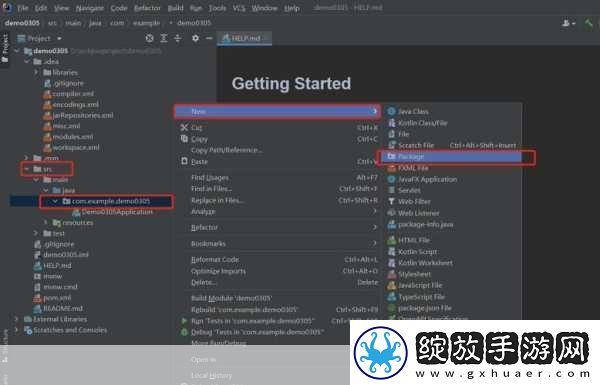Click the Expand All icon in Project panel
600x385 pixels.
[164, 38]
